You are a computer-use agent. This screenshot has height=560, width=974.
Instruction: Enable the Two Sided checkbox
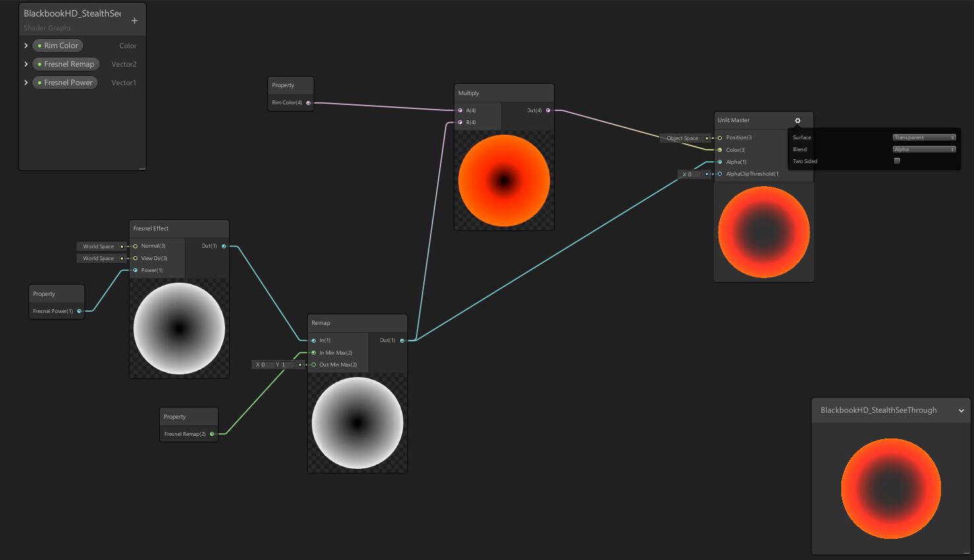tap(897, 160)
